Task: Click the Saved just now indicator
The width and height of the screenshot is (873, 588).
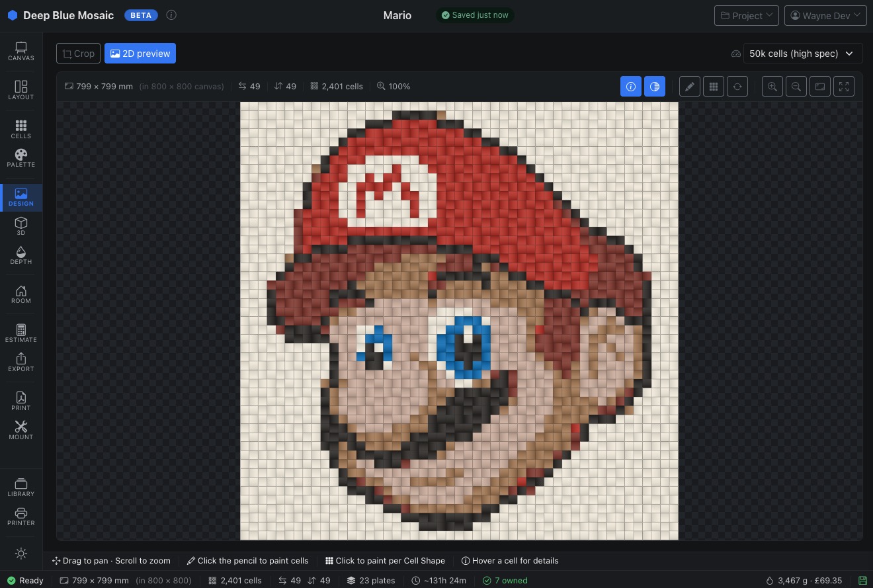Action: tap(475, 15)
